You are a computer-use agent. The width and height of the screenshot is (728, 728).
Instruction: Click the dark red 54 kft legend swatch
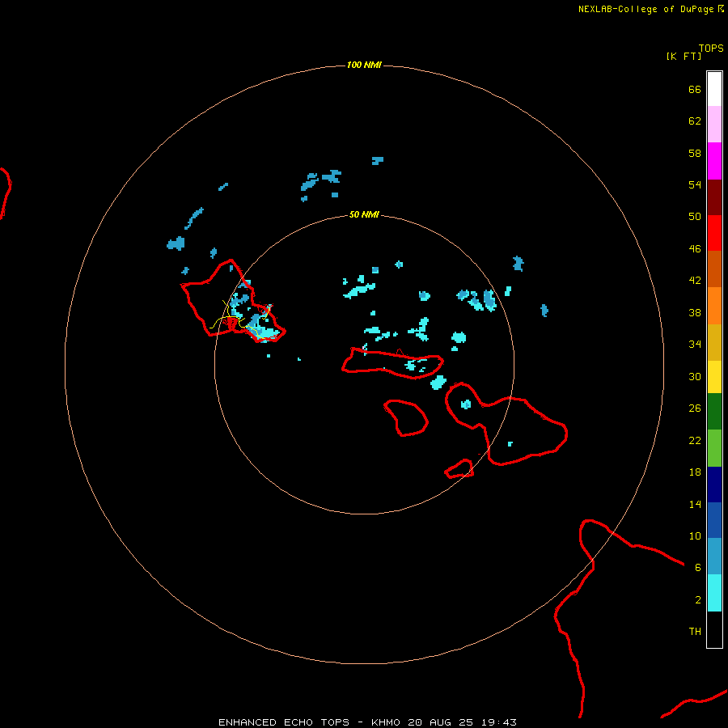click(x=714, y=197)
